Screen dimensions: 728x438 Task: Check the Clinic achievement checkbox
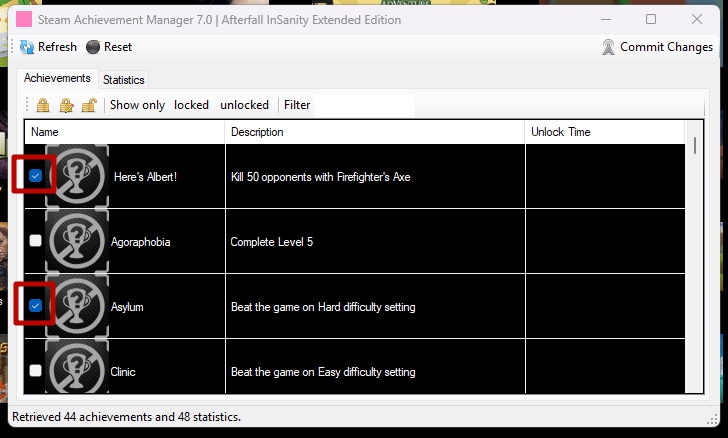click(35, 371)
